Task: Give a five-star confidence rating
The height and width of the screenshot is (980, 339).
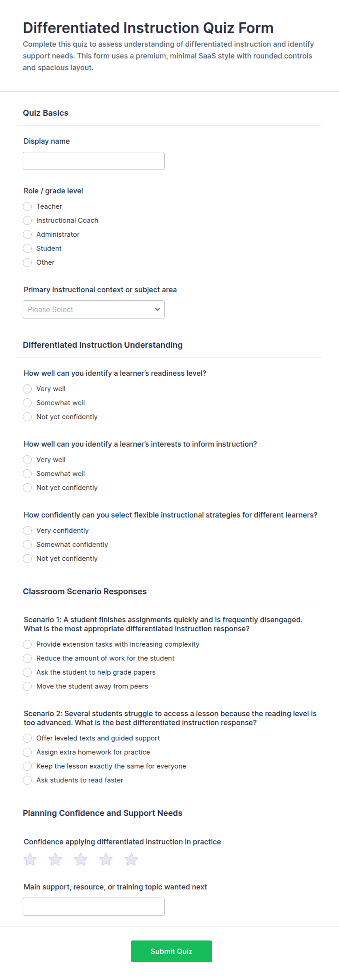Action: pyautogui.click(x=131, y=860)
